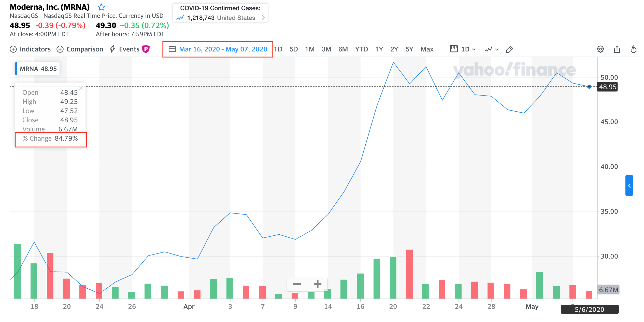The height and width of the screenshot is (322, 644).
Task: Close the OHLC data tooltip
Action: tap(81, 88)
